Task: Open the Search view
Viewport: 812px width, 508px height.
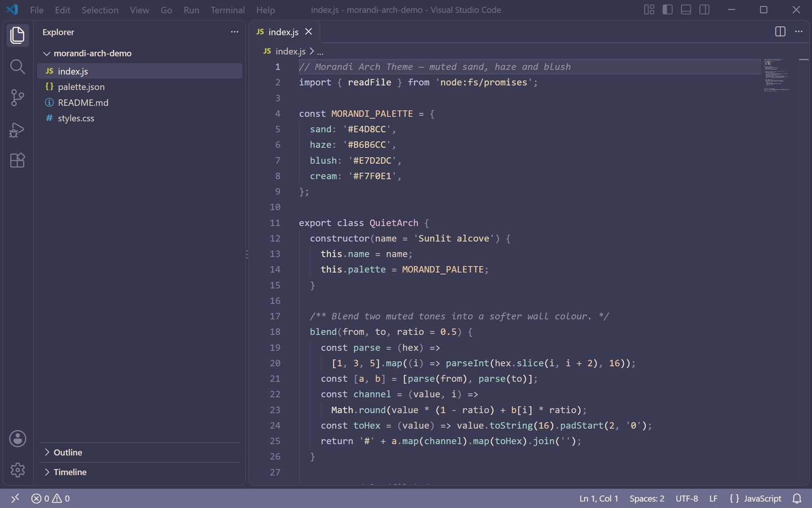Action: pyautogui.click(x=17, y=67)
